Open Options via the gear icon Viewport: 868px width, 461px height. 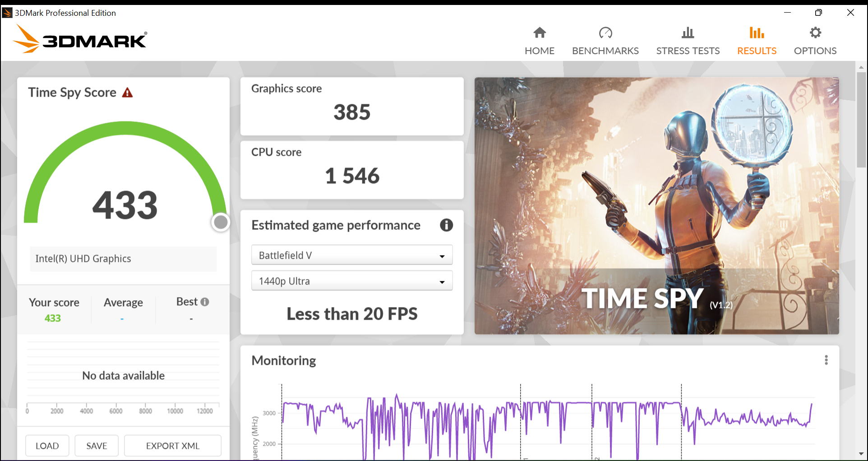[815, 33]
